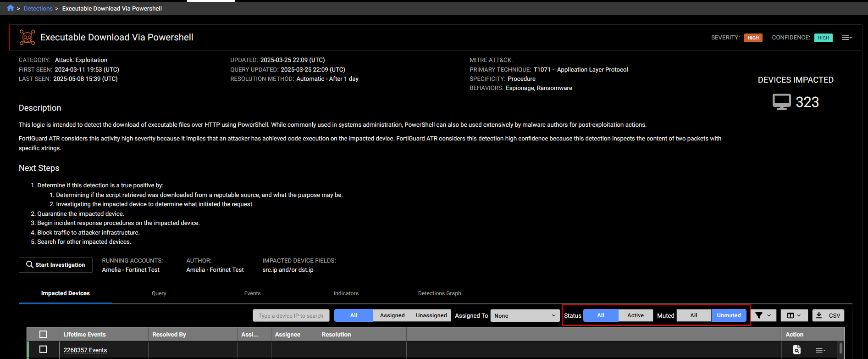Click the green HIGH confidence badge

coord(823,38)
